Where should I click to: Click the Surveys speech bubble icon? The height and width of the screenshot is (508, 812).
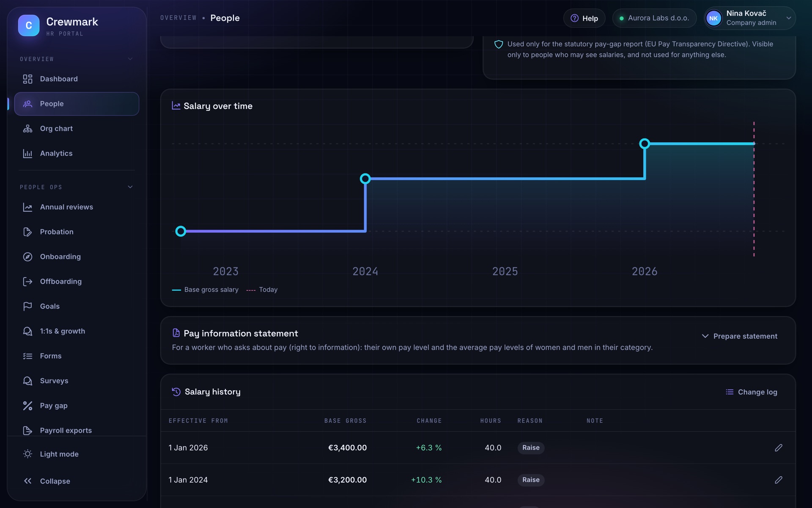click(x=27, y=381)
